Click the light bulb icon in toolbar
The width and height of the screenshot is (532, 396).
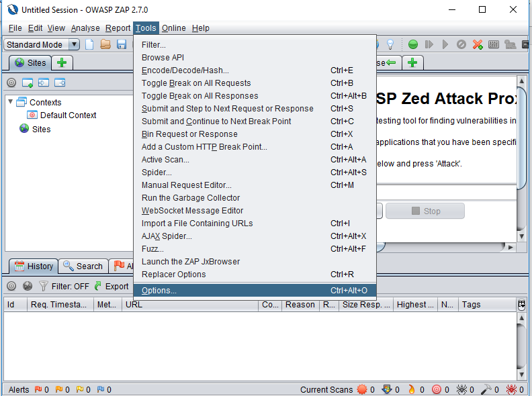pyautogui.click(x=390, y=44)
